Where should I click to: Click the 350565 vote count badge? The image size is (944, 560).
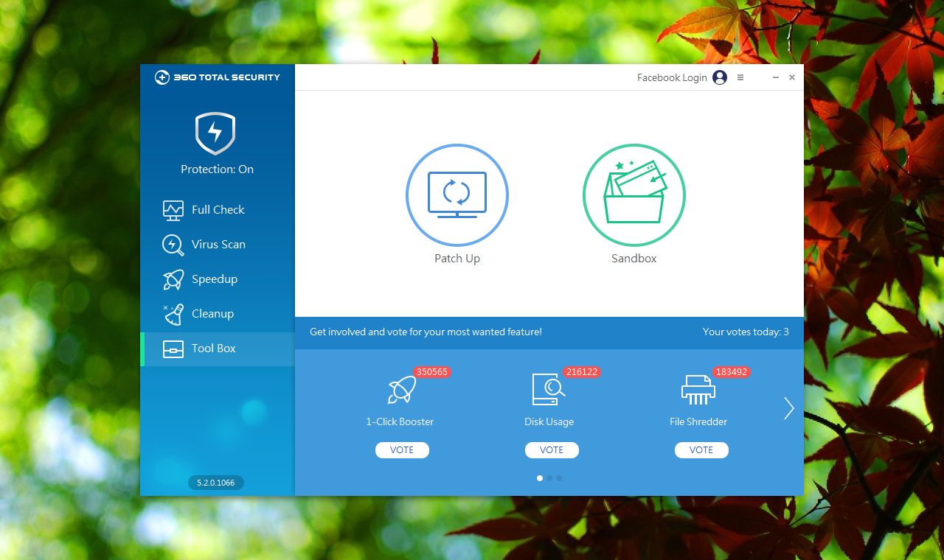[x=432, y=372]
